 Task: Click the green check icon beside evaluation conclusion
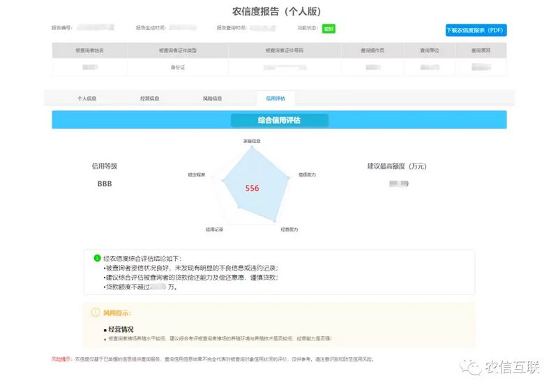(97, 258)
